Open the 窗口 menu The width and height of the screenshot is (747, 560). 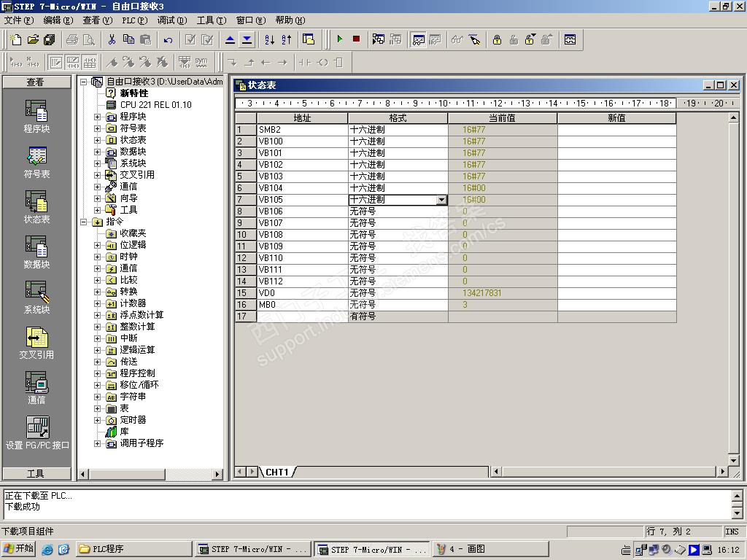(x=251, y=20)
